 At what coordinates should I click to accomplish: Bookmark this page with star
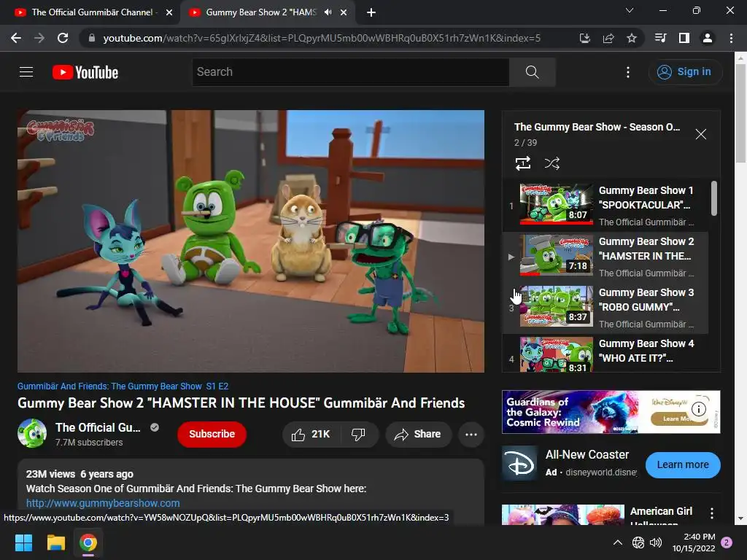pos(632,38)
